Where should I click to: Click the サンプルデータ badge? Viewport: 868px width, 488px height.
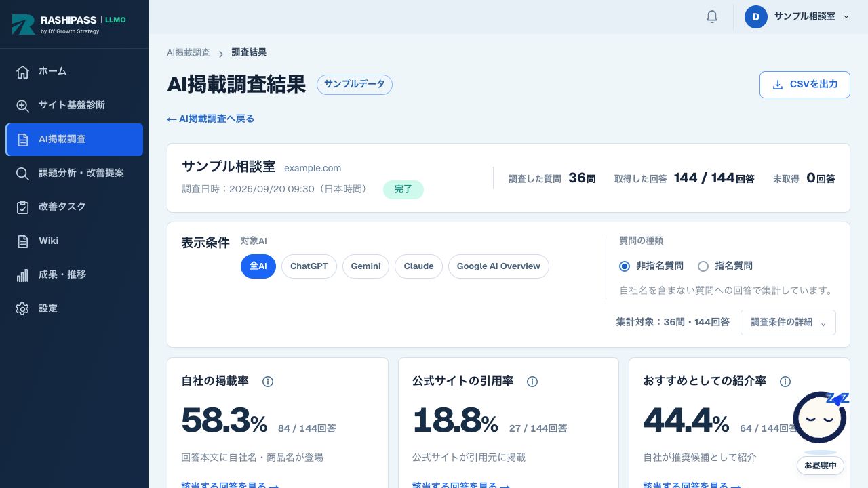[x=355, y=85]
